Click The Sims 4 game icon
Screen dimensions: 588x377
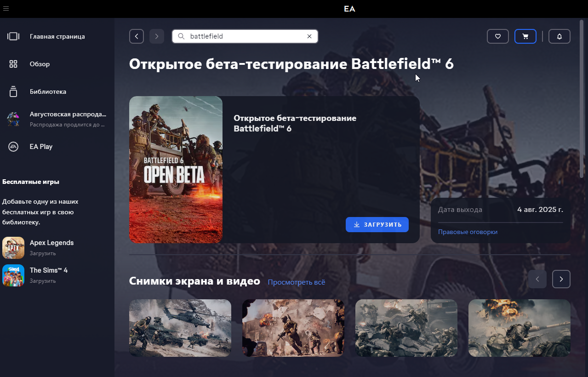click(13, 275)
